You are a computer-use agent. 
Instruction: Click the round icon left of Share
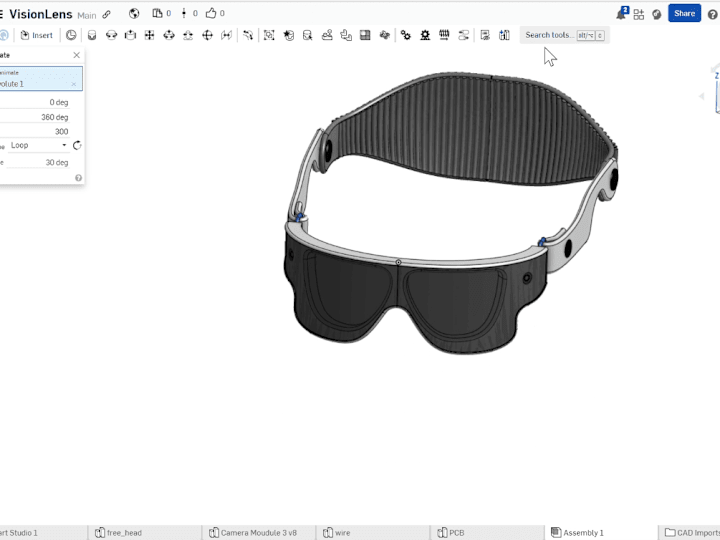(657, 14)
